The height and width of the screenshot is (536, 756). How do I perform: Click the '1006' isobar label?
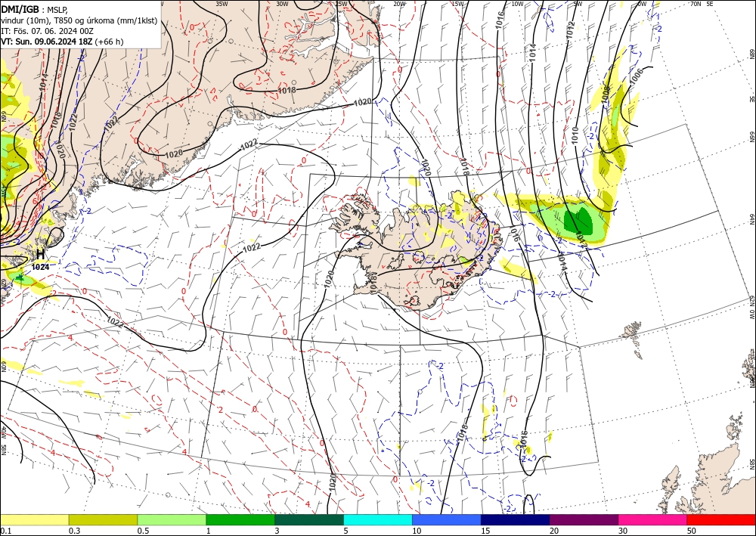pyautogui.click(x=637, y=77)
